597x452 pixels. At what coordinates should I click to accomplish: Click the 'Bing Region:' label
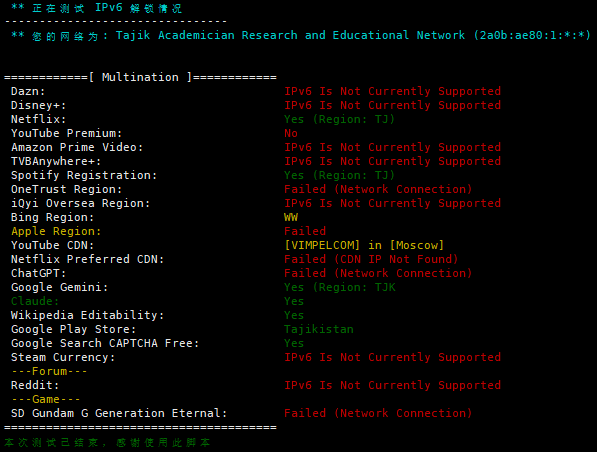[52, 217]
